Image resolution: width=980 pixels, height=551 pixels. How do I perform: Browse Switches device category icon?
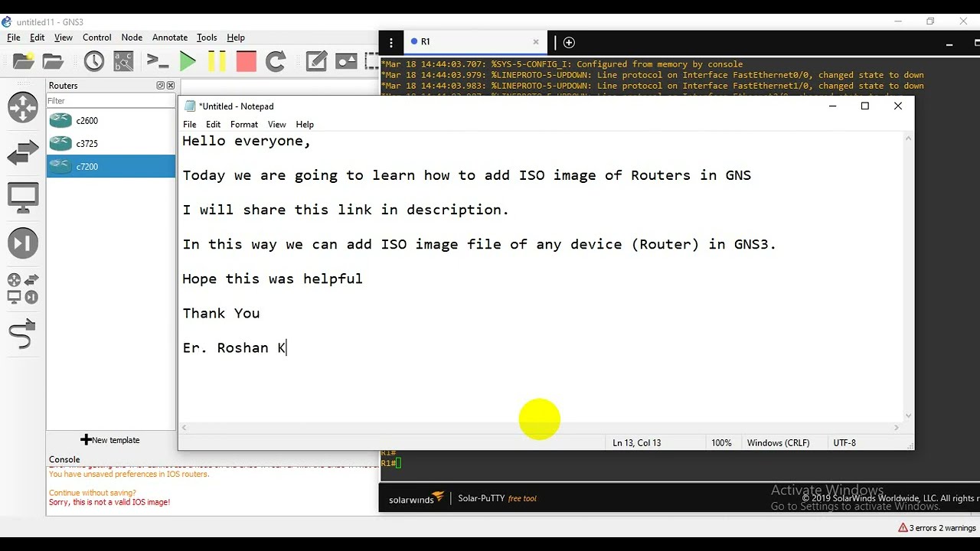23,153
